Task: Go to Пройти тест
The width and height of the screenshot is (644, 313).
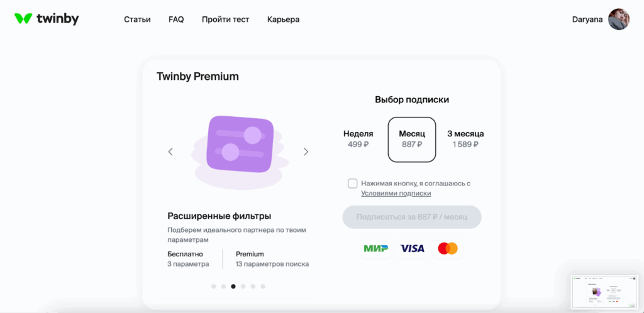Action: pyautogui.click(x=225, y=19)
